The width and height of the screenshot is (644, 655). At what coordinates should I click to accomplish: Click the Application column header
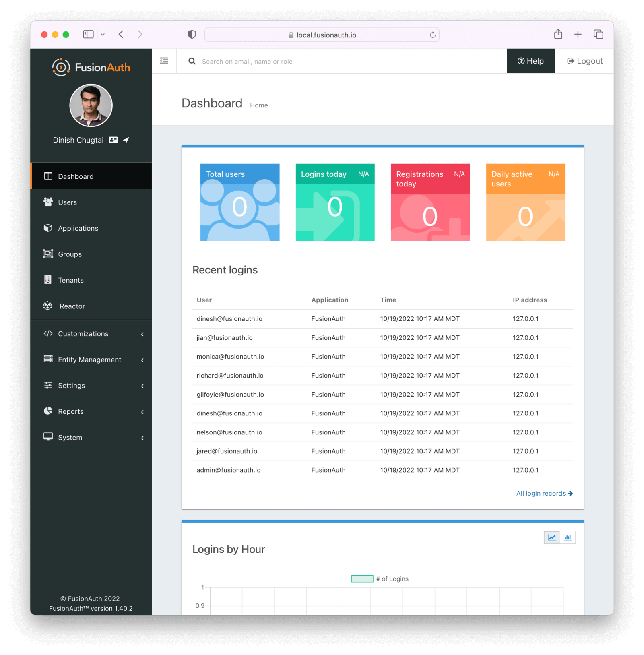click(x=330, y=300)
